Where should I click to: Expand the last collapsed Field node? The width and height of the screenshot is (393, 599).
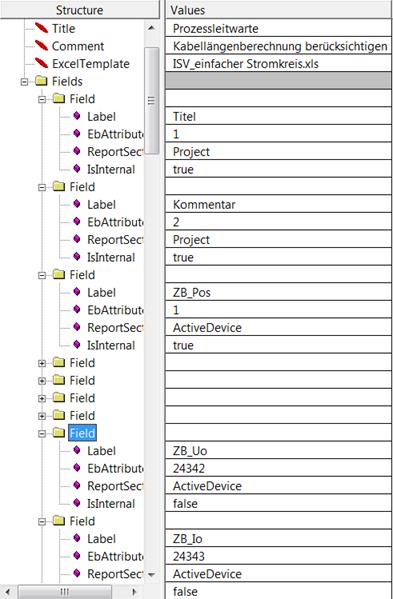click(x=42, y=416)
